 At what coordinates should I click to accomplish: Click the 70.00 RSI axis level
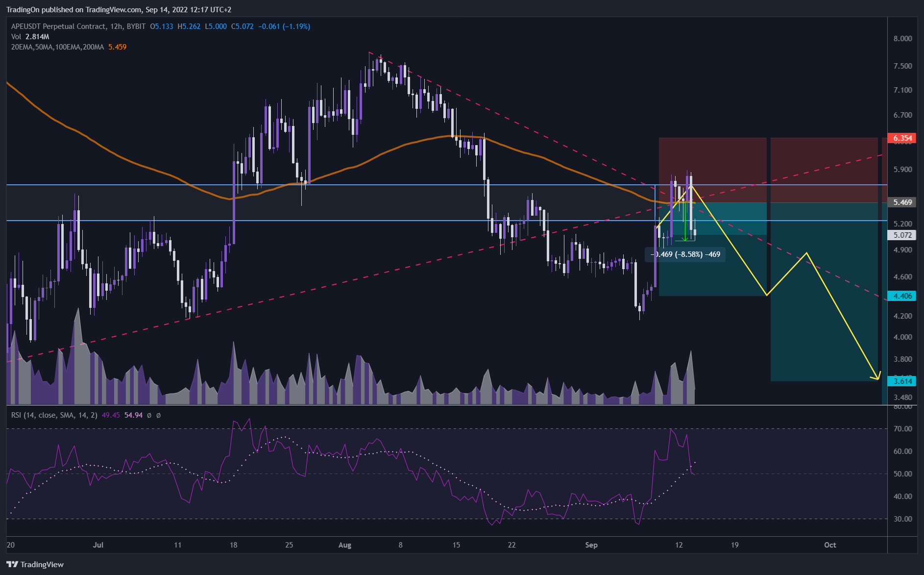902,429
